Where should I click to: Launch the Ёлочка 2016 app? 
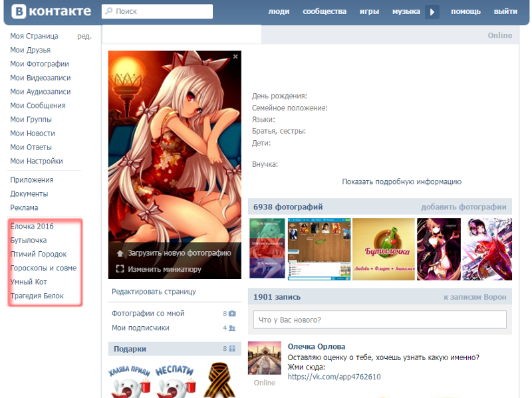pyautogui.click(x=32, y=227)
